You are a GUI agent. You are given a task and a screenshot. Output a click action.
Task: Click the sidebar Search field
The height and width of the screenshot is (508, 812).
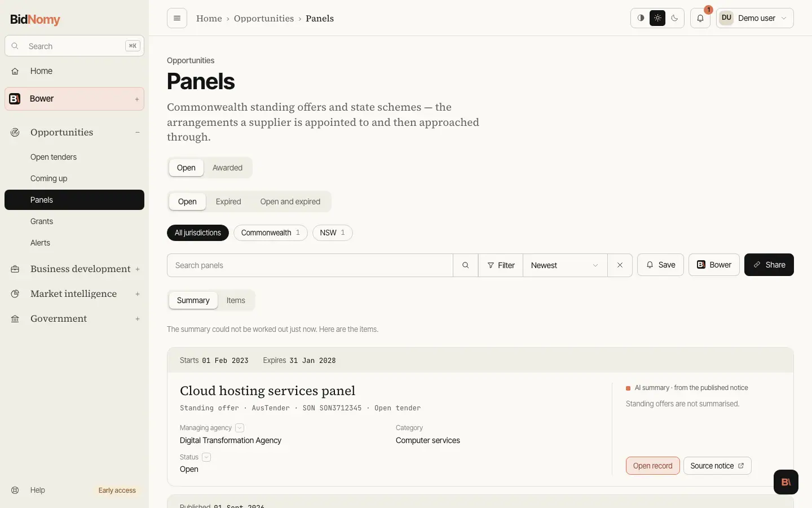74,46
